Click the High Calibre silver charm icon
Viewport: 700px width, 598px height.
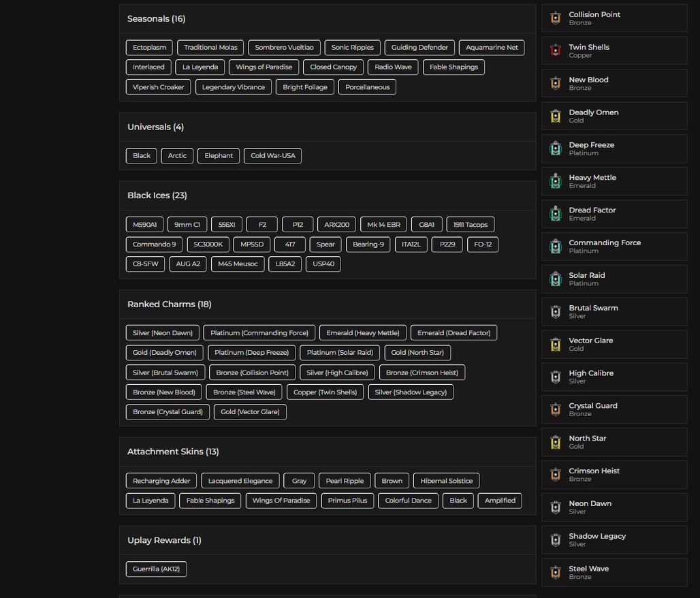556,377
